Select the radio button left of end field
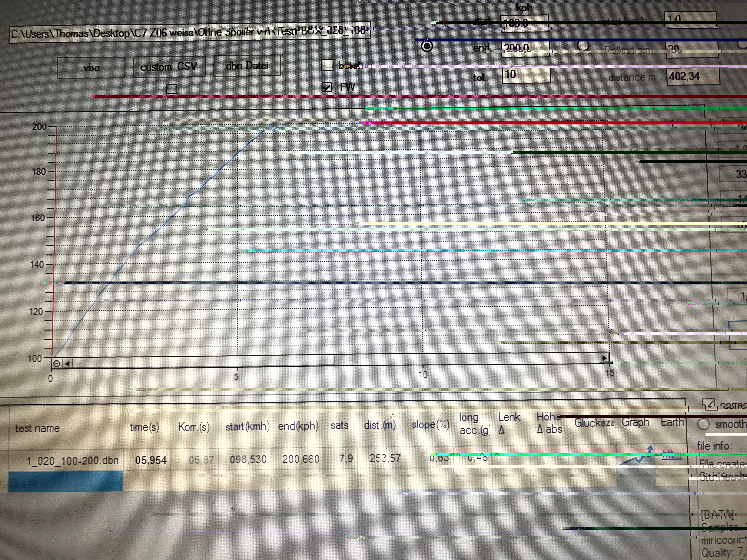 [427, 46]
